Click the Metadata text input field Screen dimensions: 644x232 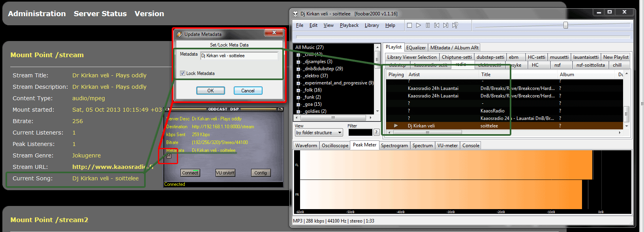(239, 56)
